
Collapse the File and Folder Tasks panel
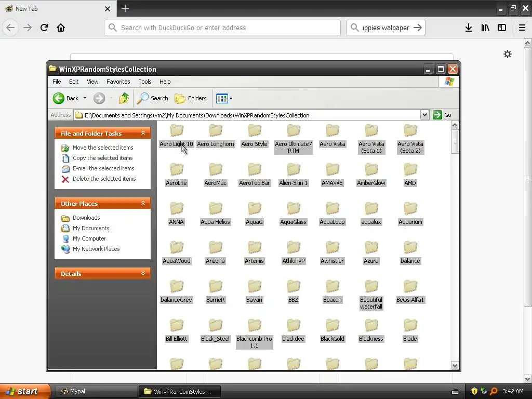click(143, 133)
